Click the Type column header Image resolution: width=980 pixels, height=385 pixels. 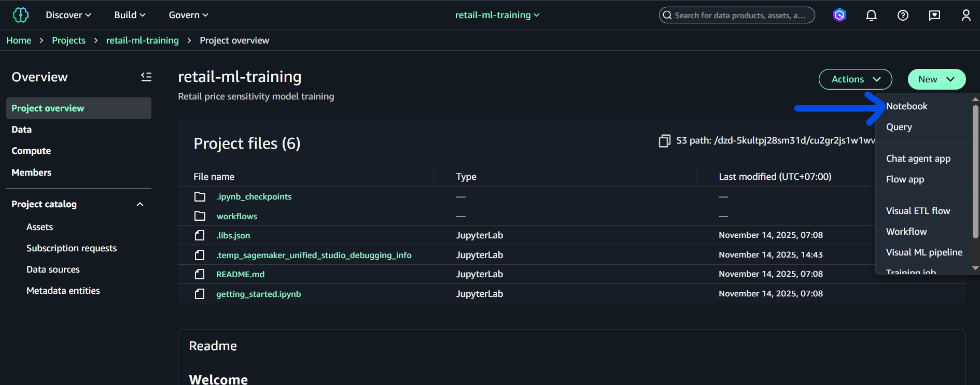466,177
